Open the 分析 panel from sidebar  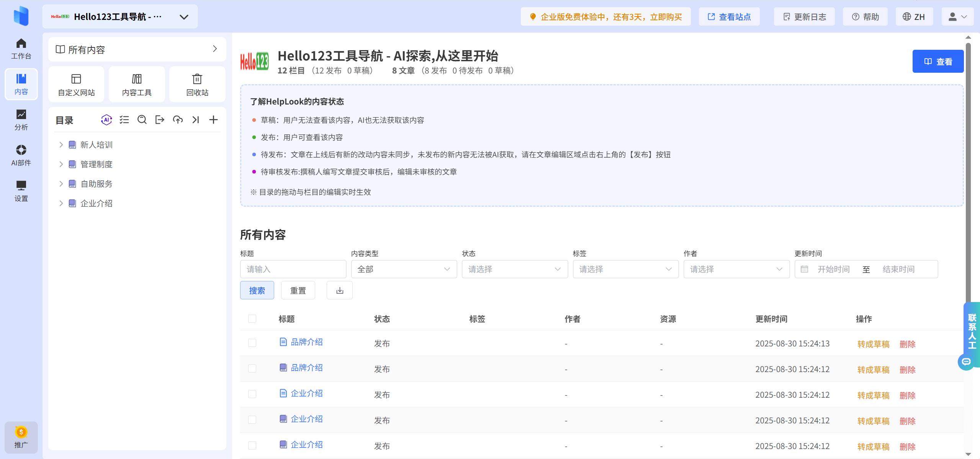(21, 120)
